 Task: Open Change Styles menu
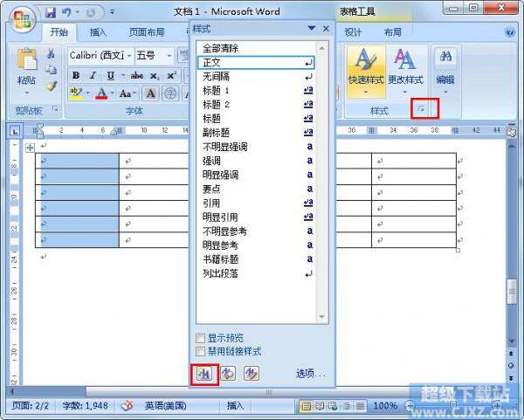(x=405, y=72)
